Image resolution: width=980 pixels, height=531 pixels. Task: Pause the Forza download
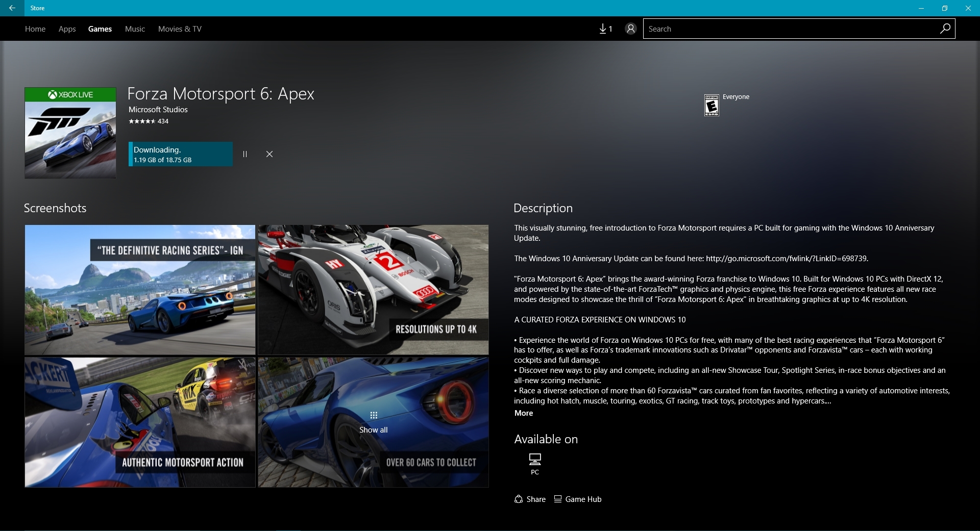[245, 154]
